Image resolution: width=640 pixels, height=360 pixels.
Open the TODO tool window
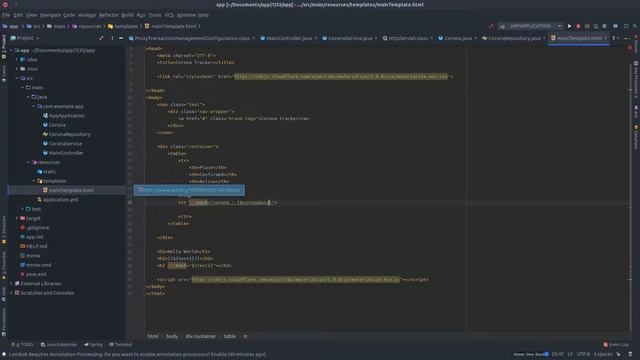point(22,344)
